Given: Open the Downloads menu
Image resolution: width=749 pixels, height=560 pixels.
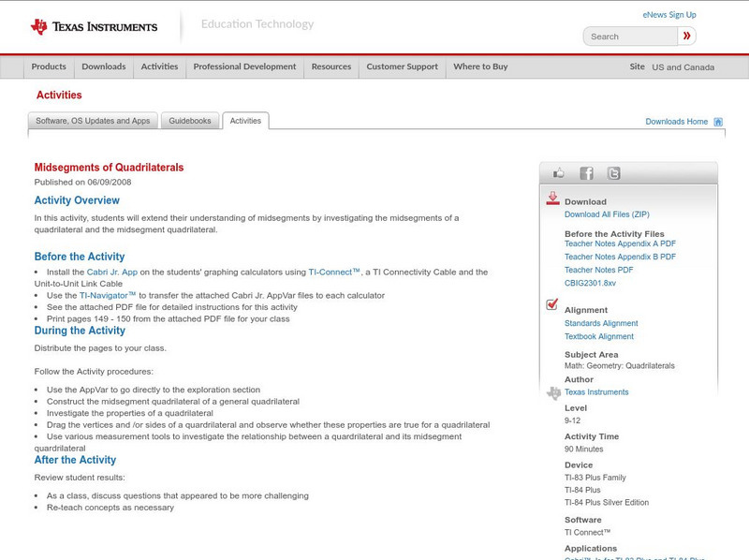Looking at the screenshot, I should tap(104, 66).
